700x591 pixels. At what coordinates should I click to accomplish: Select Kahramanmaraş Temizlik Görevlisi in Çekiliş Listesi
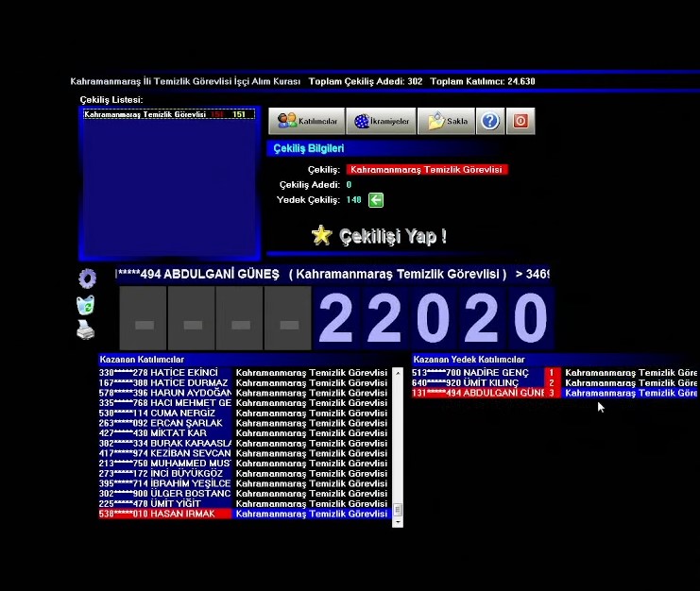(167, 114)
